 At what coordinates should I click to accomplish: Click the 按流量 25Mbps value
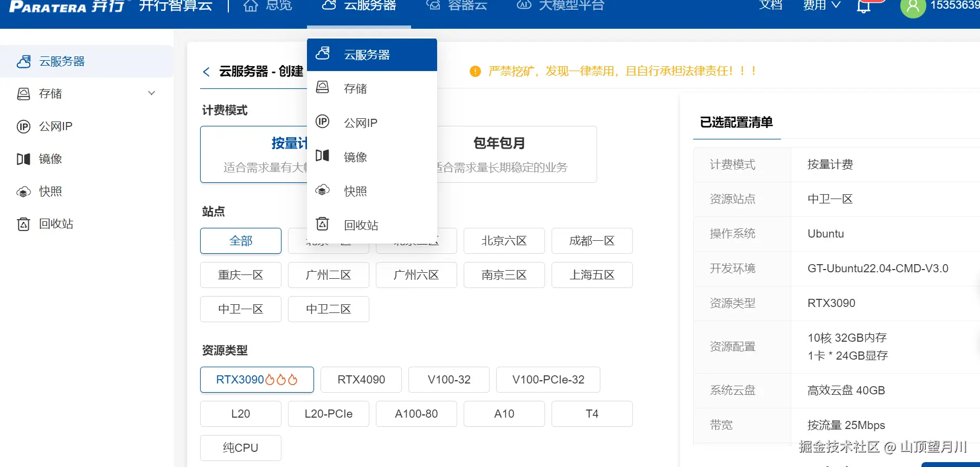846,425
